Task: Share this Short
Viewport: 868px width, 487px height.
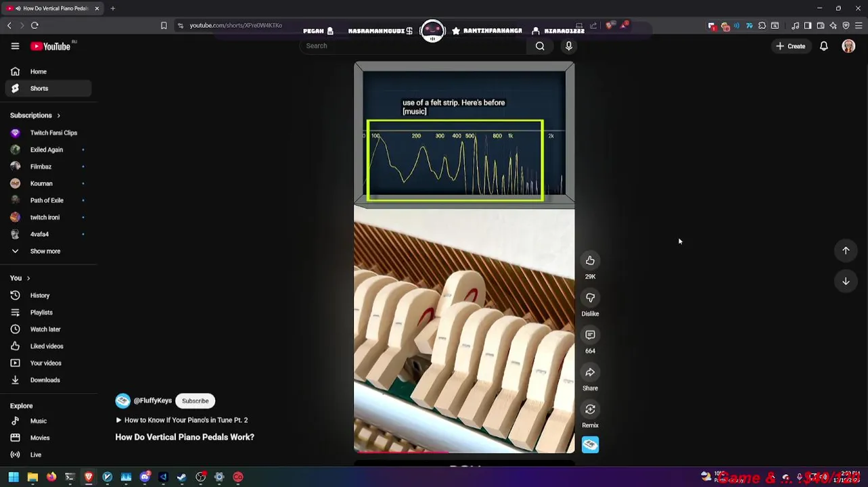Action: 590,372
